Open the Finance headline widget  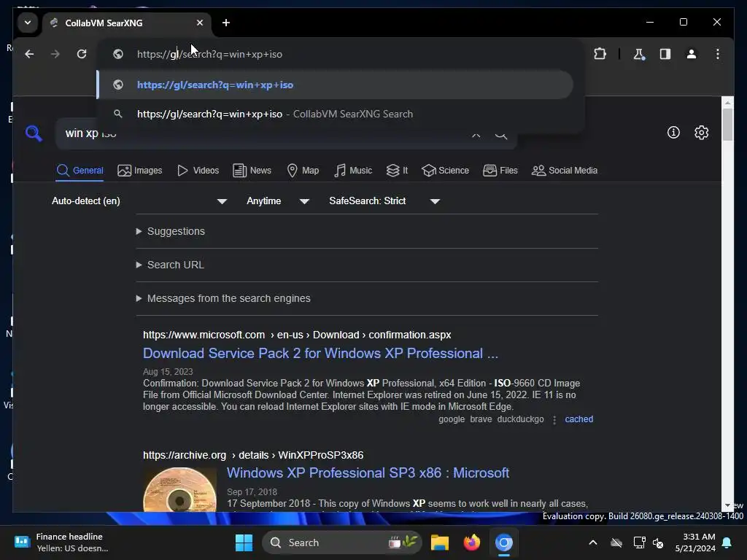[61, 542]
